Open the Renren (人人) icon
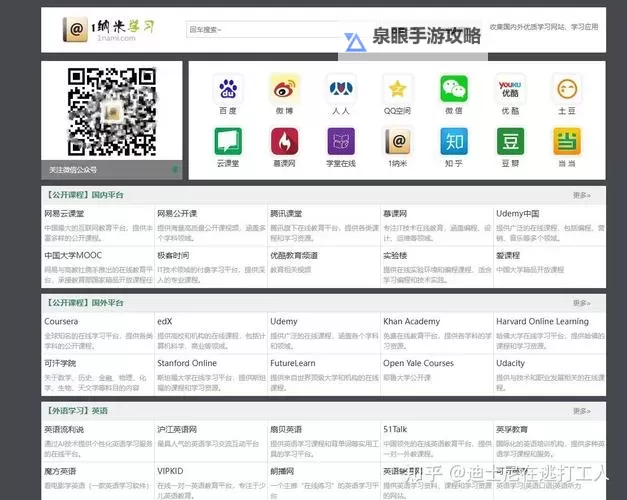This screenshot has width=627, height=500. coord(341,89)
